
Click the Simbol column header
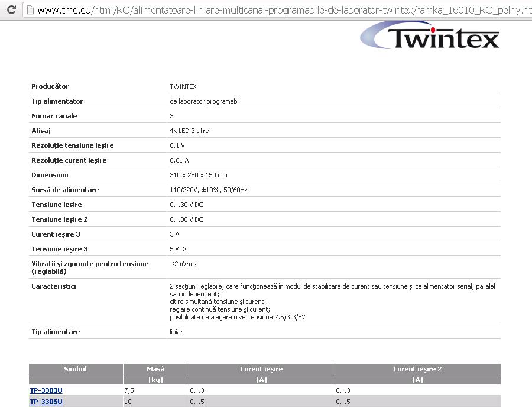(x=75, y=369)
